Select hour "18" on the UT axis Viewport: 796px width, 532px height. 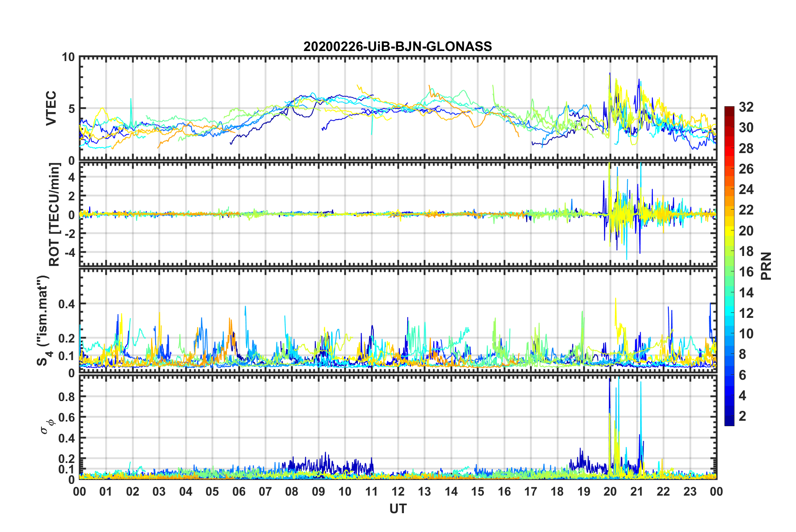(557, 491)
